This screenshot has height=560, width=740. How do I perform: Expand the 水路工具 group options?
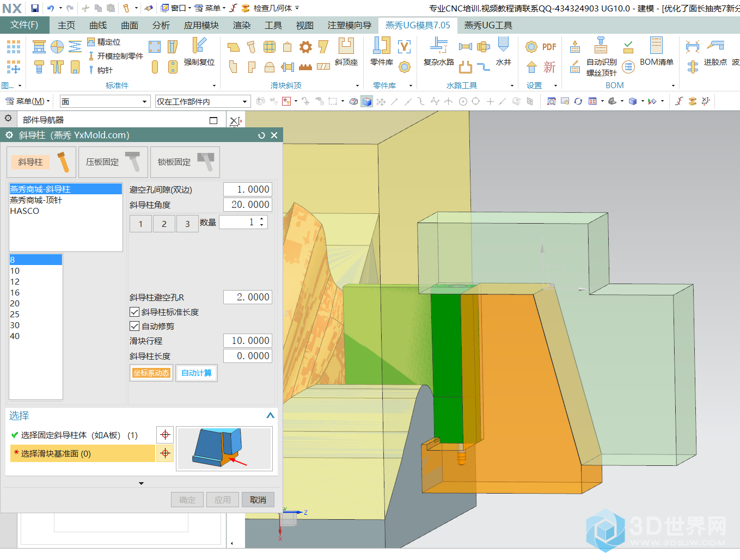click(x=512, y=85)
